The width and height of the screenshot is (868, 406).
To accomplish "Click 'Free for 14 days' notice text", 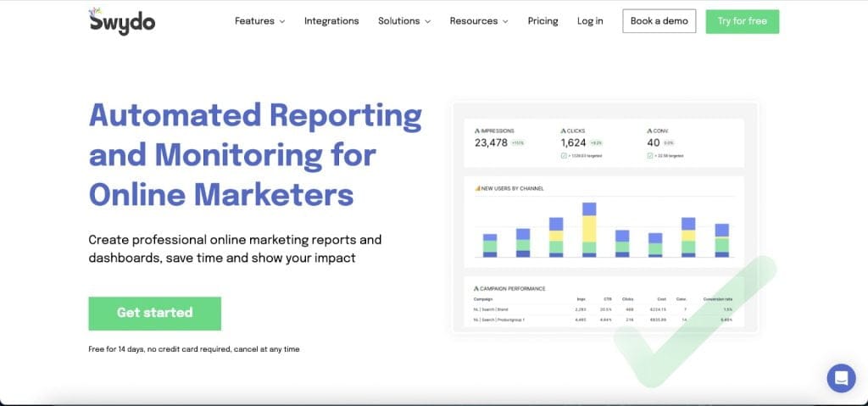I will pos(194,349).
